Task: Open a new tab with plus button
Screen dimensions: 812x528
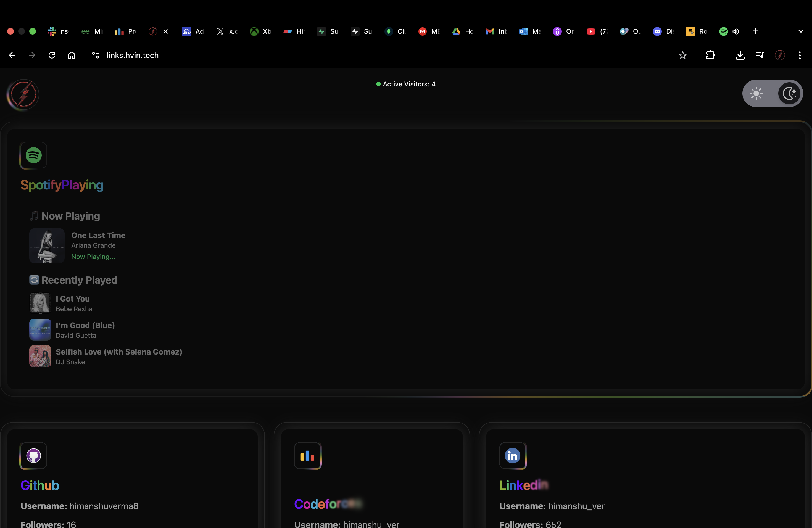Action: click(x=756, y=31)
